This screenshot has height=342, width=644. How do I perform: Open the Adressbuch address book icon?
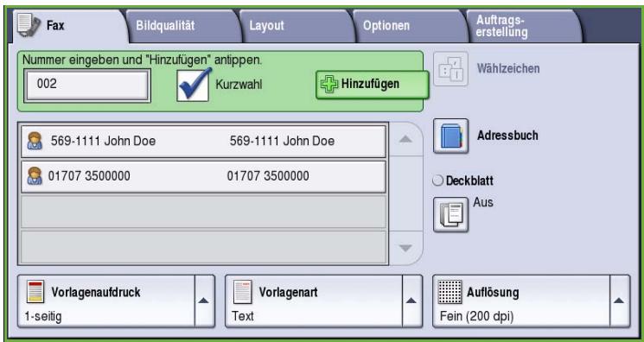[x=450, y=136]
